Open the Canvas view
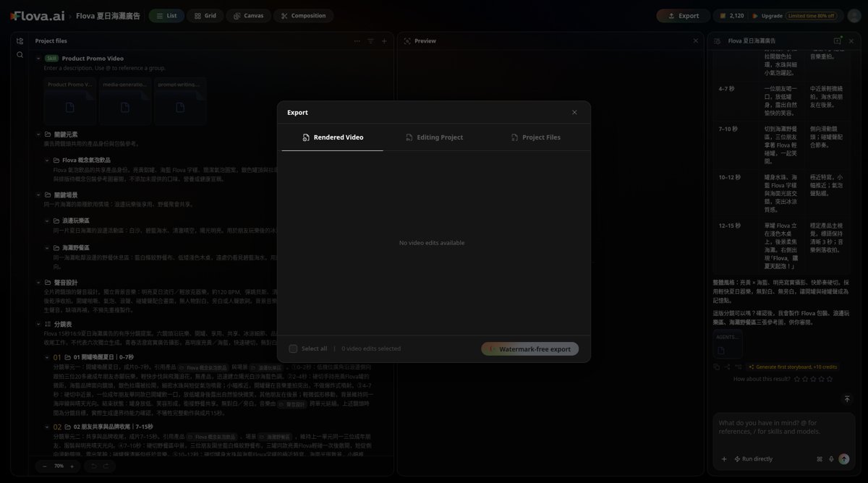 tap(248, 15)
